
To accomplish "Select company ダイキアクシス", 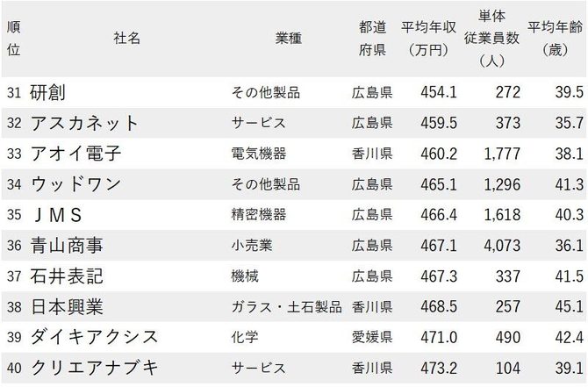I will tap(94, 338).
